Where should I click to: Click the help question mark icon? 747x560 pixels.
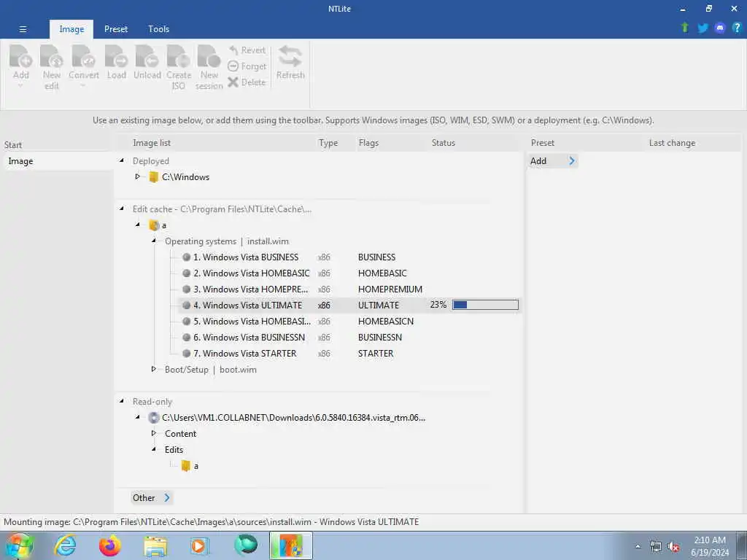737,28
